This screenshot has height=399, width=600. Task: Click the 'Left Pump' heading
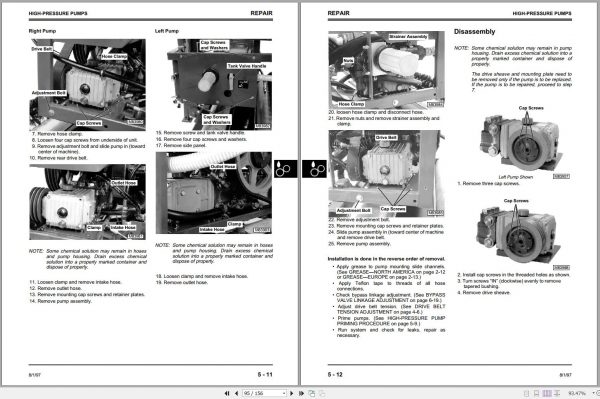[167, 31]
